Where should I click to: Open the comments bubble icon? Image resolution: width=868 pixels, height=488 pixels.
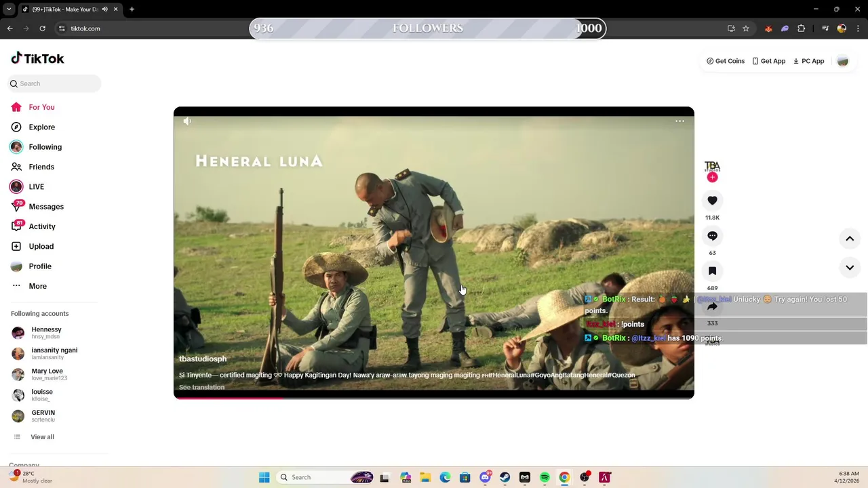click(x=712, y=236)
